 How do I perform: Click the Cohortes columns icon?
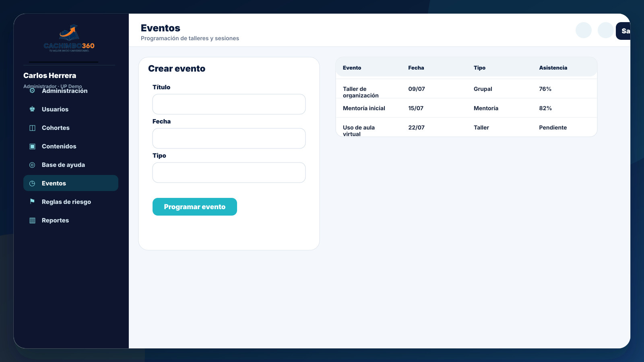(32, 128)
